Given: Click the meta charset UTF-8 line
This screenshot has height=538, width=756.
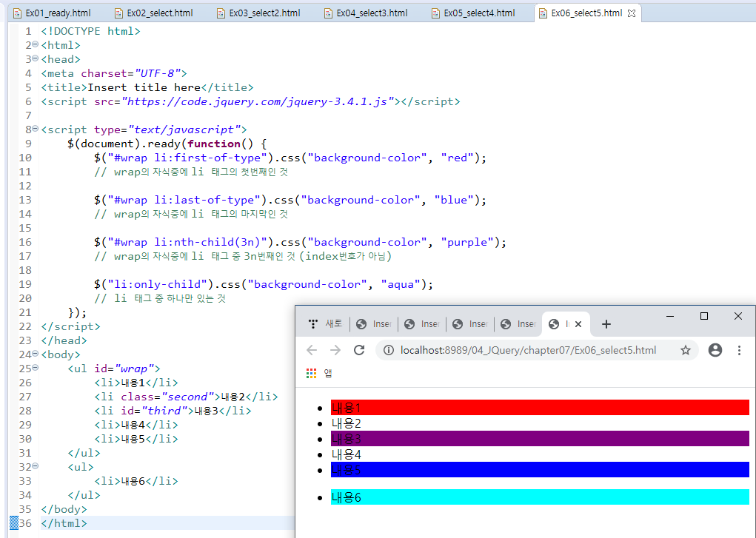Looking at the screenshot, I should pos(114,73).
